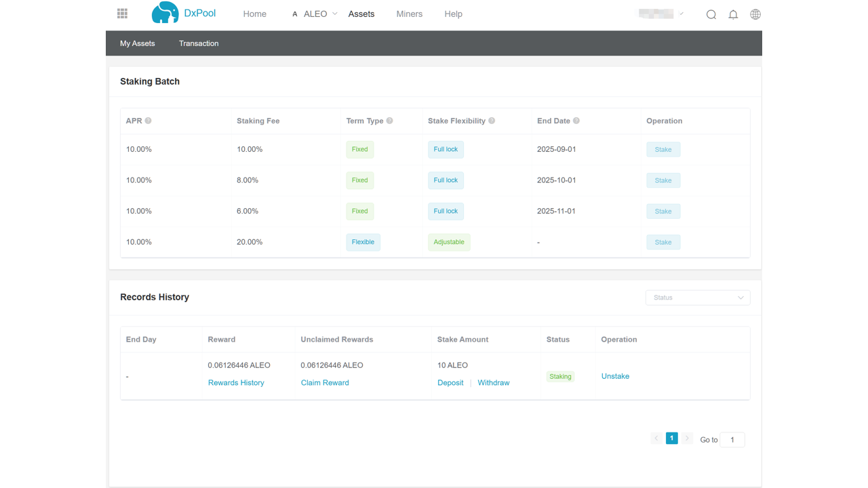The image size is (868, 488).
Task: Go to Home in top navigation
Action: (255, 14)
